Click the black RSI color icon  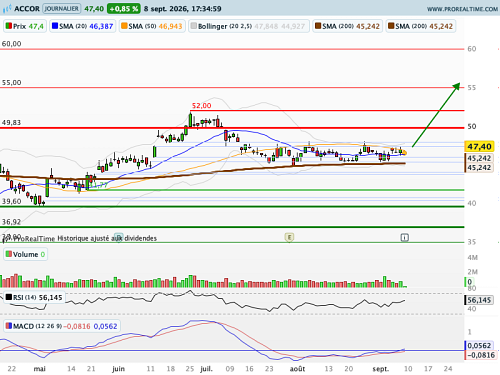(x=9, y=297)
